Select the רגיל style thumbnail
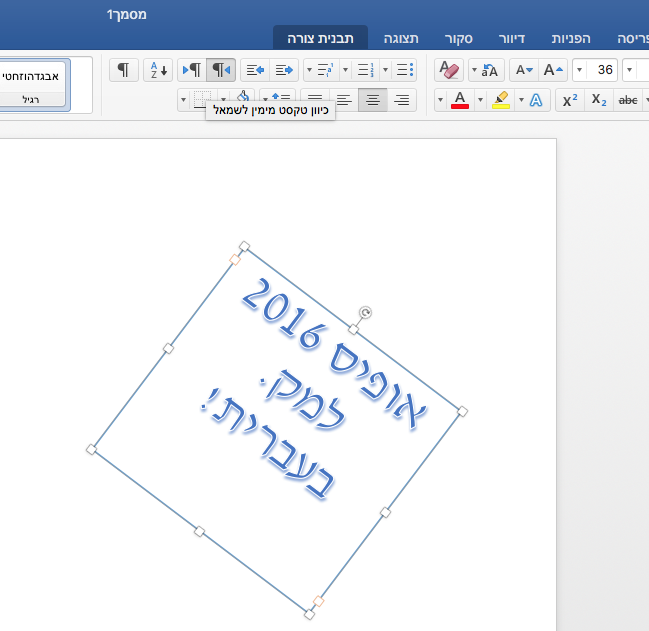The height and width of the screenshot is (631, 649). (33, 85)
